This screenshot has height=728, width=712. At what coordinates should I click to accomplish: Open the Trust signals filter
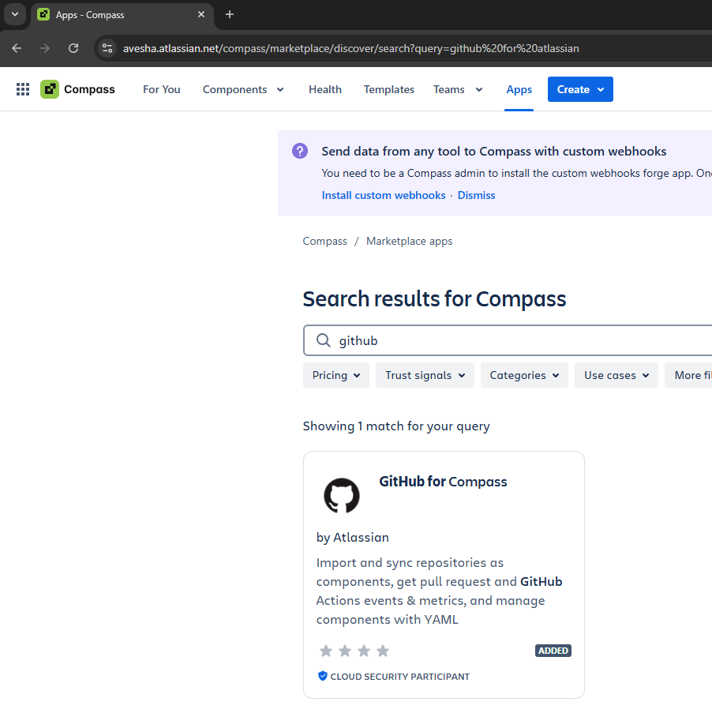425,374
